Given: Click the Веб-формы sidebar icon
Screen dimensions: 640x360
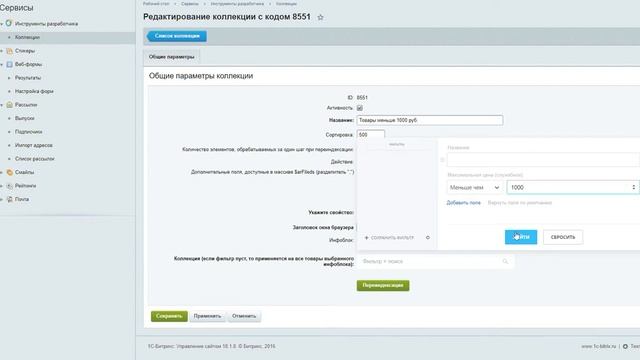Looking at the screenshot, I should point(9,64).
